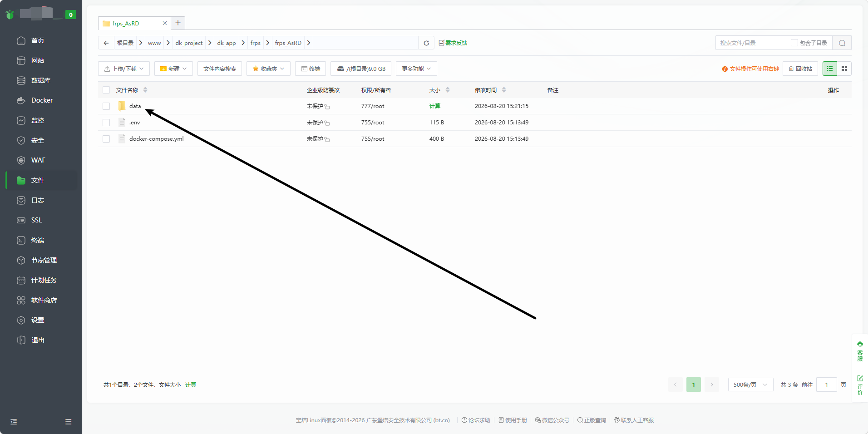
Task: Open the 客服 customer service widget
Action: (x=860, y=351)
